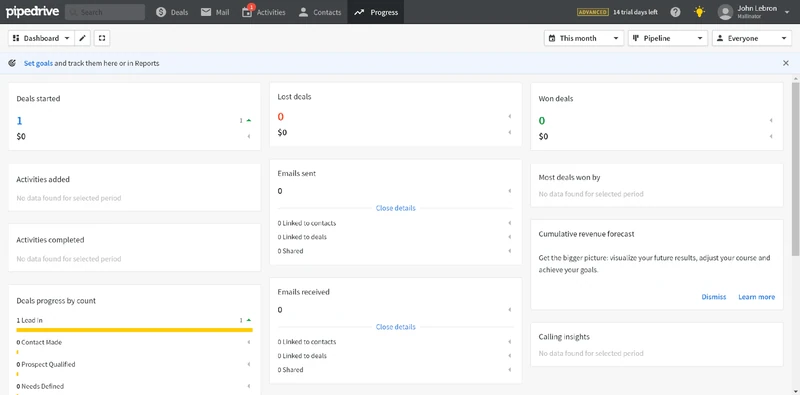
Task: Expand Emails received Shared arrow
Action: click(x=510, y=369)
